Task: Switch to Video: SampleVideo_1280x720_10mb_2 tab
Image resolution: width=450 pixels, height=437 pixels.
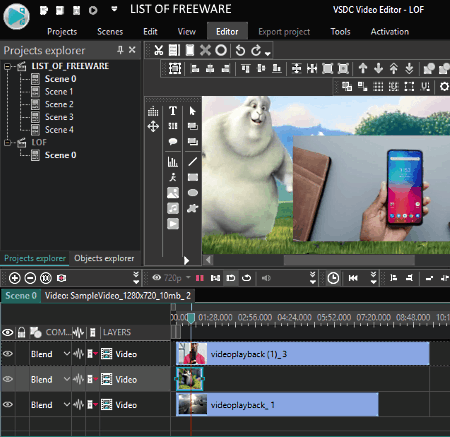Action: click(x=118, y=296)
